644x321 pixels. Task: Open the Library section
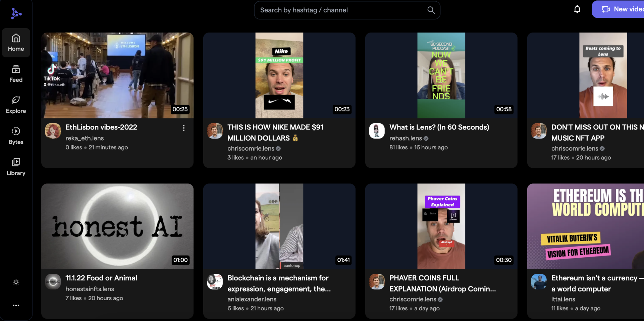[x=16, y=167]
